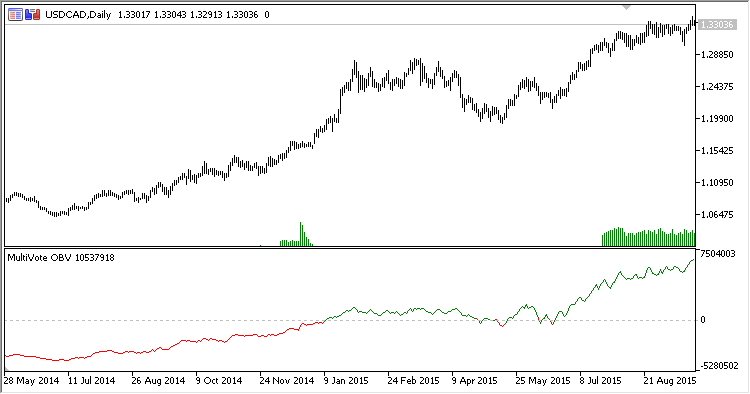Viewport: 750px width, 394px height.
Task: Click the USDCAD,Daily chart title
Action: click(x=78, y=15)
